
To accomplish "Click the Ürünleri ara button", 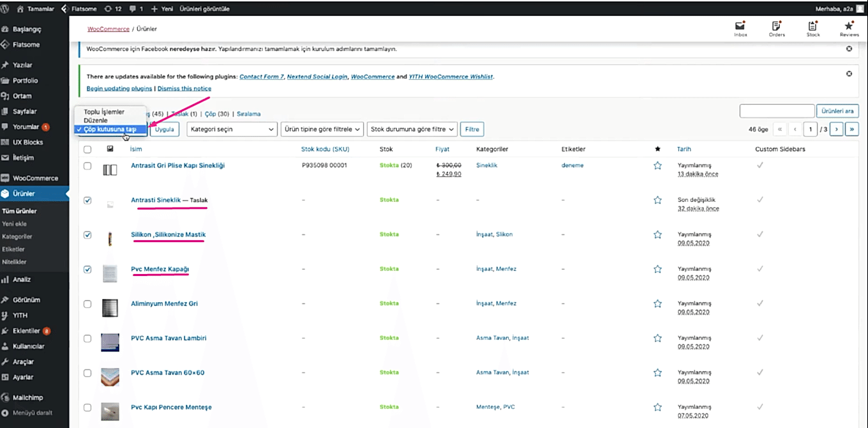I will coord(838,111).
